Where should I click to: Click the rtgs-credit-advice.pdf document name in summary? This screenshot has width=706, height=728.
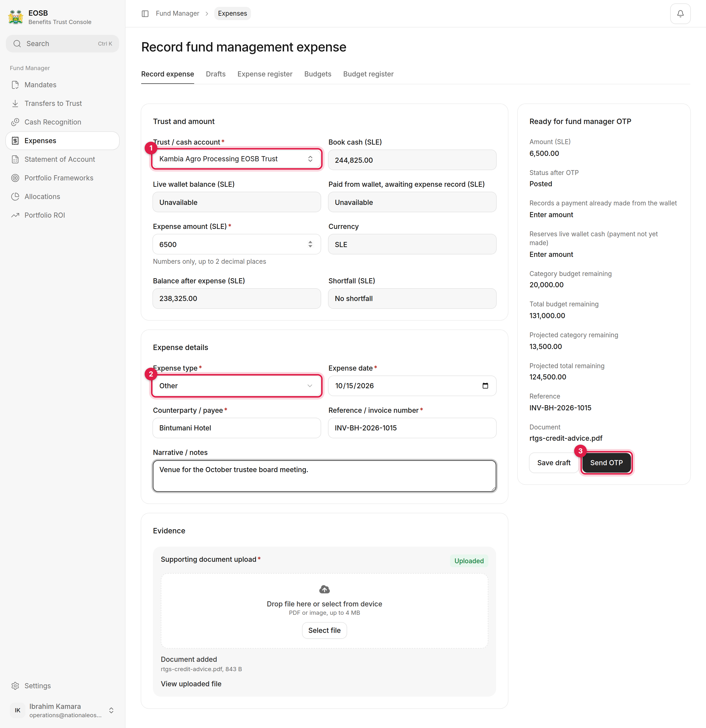point(566,438)
